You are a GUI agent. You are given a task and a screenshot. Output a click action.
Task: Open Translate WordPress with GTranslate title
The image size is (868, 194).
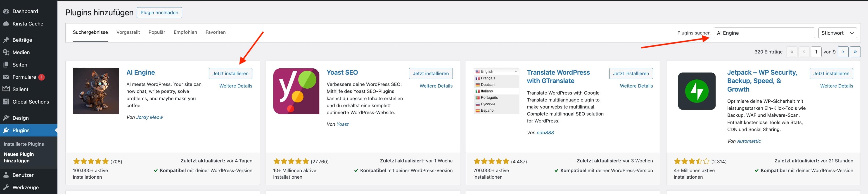point(558,77)
